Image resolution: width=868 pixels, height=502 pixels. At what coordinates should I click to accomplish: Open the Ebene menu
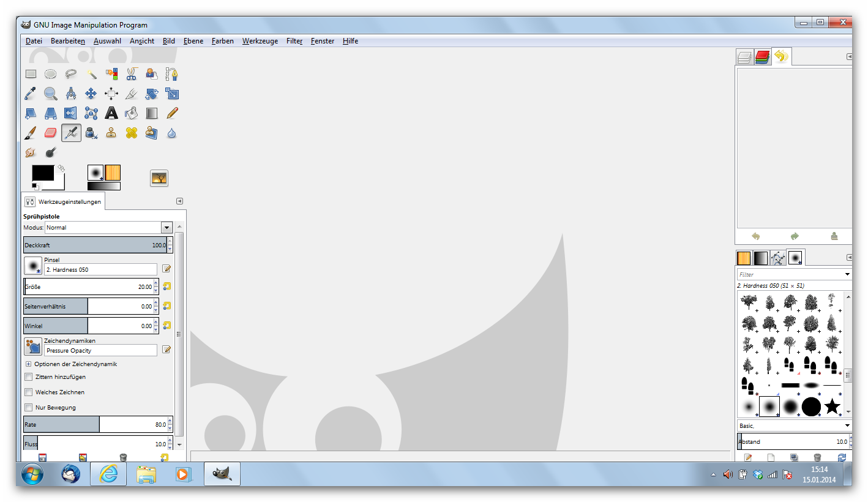tap(193, 41)
